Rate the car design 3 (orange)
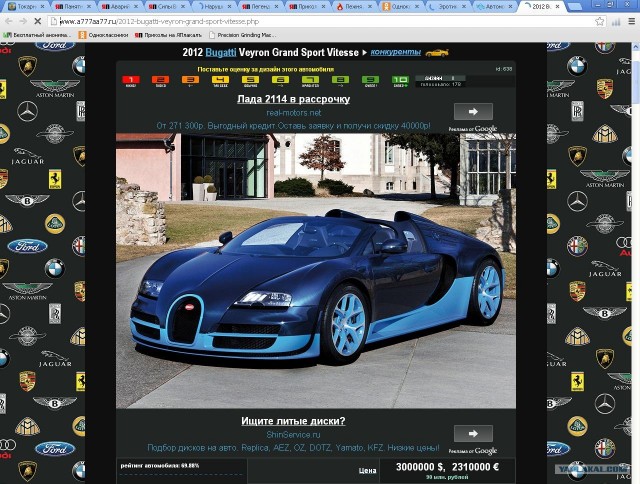Screen dimensions: 640x484 191,81
